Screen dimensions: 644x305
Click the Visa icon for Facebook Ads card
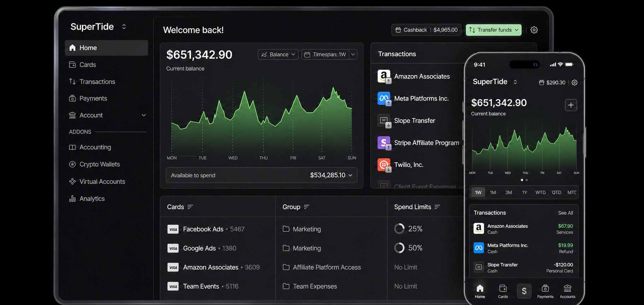[173, 229]
